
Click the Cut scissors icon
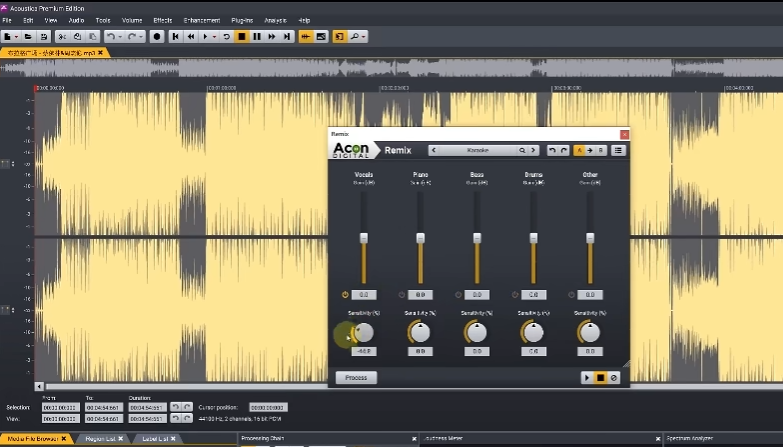(x=62, y=37)
